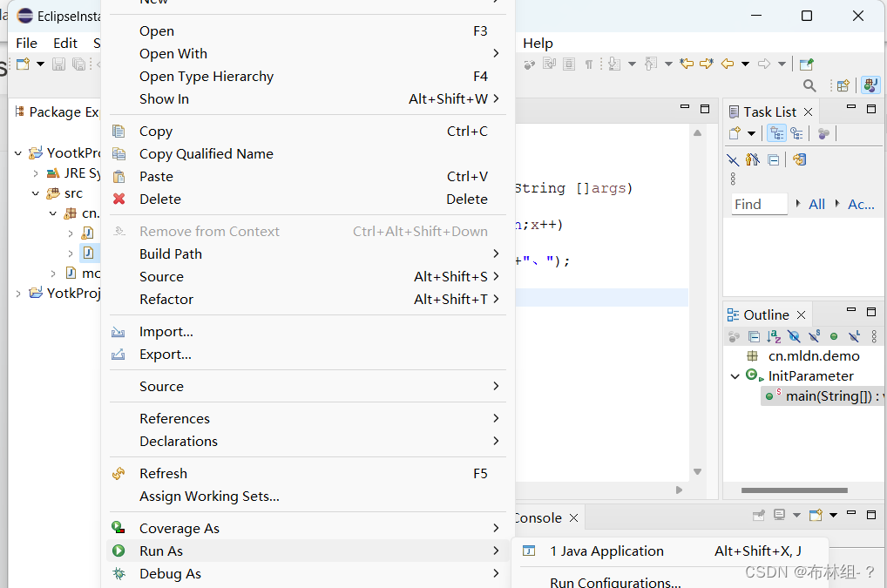Click the Refresh menu icon
The width and height of the screenshot is (887, 588).
pos(118,474)
